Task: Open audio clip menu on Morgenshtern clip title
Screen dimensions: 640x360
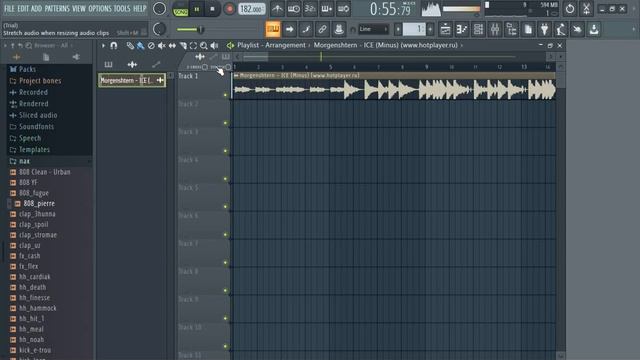Action: 236,76
